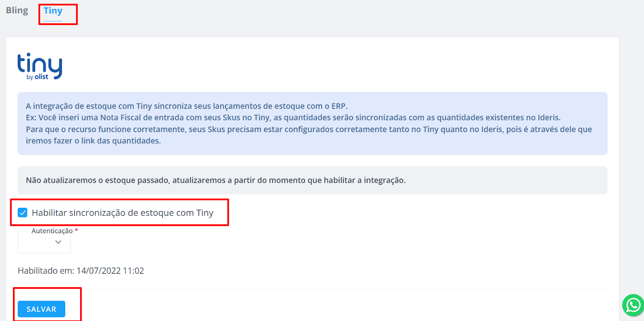The image size is (644, 321).
Task: Switch to the Bling tab
Action: pos(17,10)
